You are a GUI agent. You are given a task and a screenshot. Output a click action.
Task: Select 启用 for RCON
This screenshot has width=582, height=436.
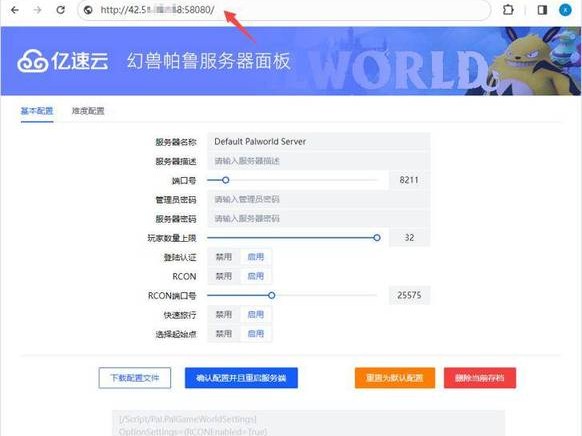256,276
